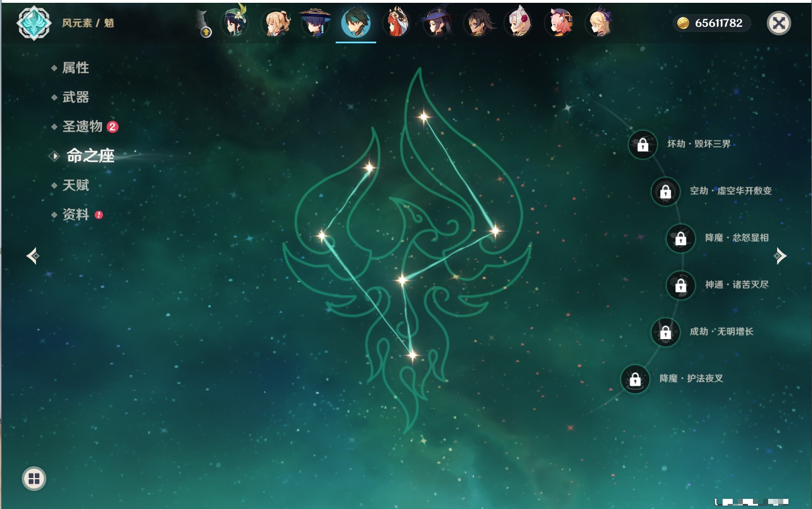Click the 坏劫·毁坏三界 constellation label
Screen dimensions: 812x509
point(699,144)
